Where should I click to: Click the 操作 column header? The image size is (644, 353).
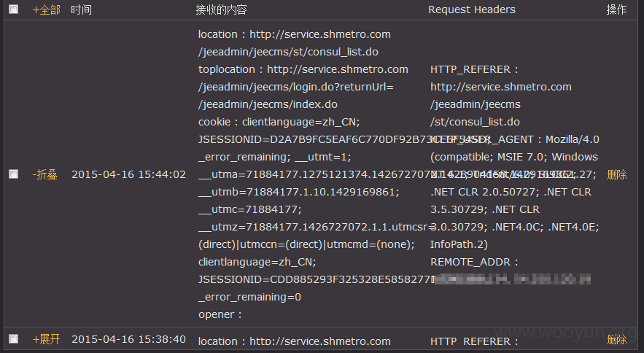coord(616,9)
